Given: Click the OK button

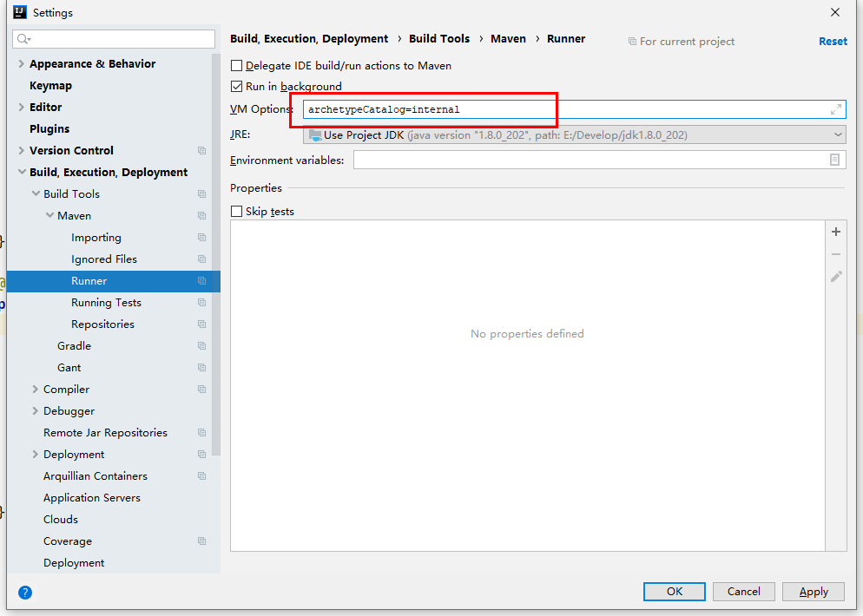Looking at the screenshot, I should (675, 591).
